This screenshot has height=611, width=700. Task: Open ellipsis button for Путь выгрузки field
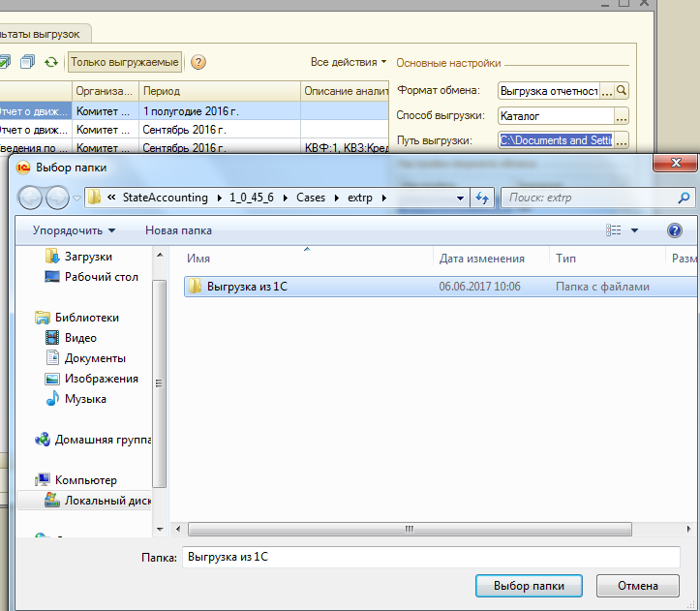pyautogui.click(x=622, y=140)
